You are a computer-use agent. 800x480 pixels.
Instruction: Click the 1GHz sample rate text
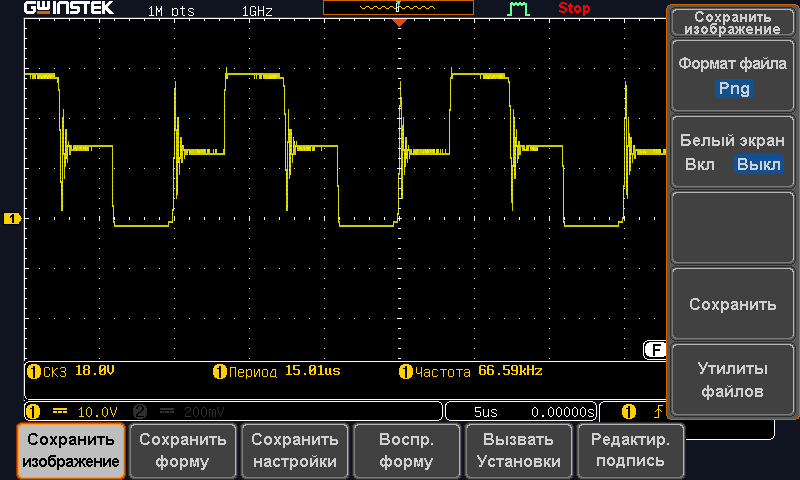click(257, 11)
